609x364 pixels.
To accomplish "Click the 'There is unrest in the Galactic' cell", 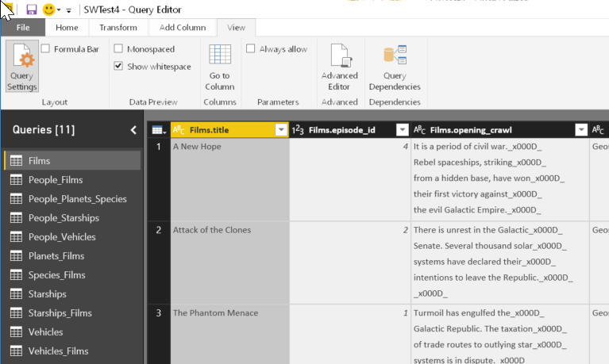I will pos(500,262).
